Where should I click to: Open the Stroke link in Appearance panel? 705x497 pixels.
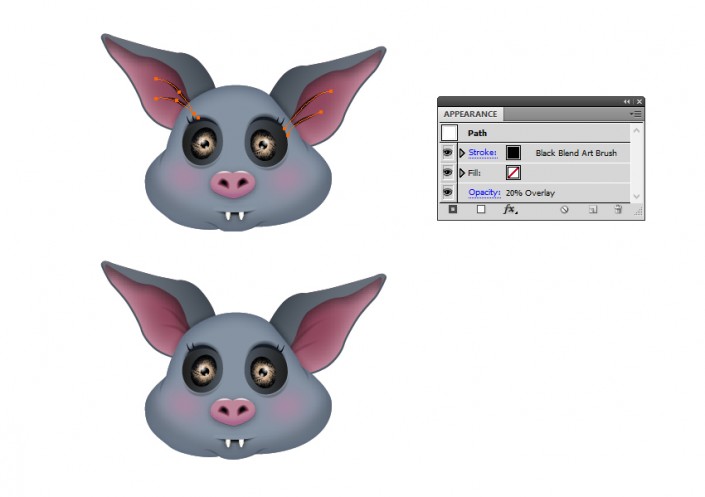tap(482, 152)
